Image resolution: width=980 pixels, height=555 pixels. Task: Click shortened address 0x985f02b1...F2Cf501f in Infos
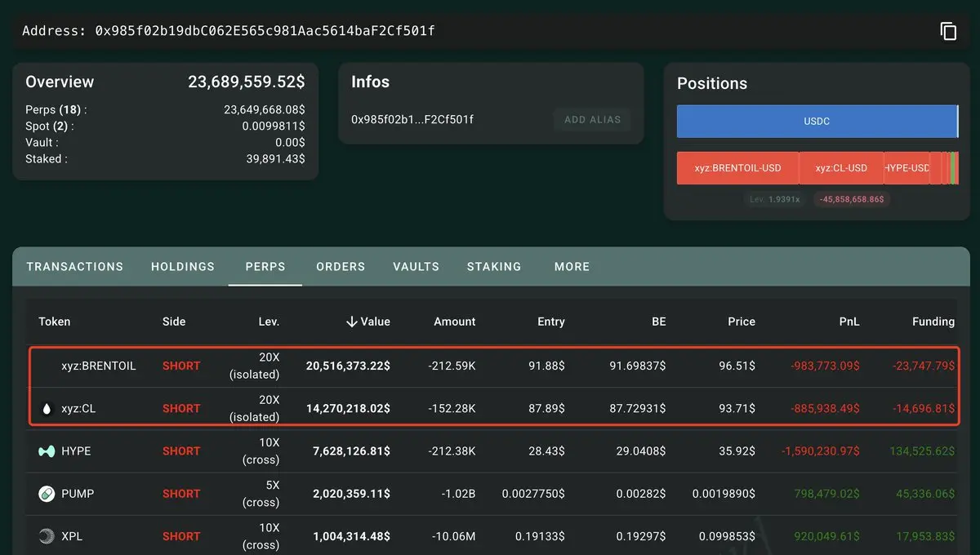pyautogui.click(x=412, y=120)
